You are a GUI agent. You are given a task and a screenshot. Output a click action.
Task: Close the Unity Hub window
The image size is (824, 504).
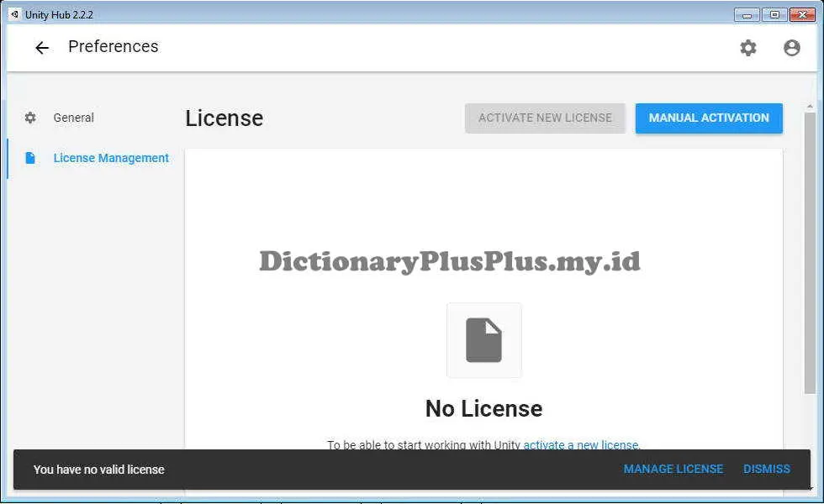(802, 15)
